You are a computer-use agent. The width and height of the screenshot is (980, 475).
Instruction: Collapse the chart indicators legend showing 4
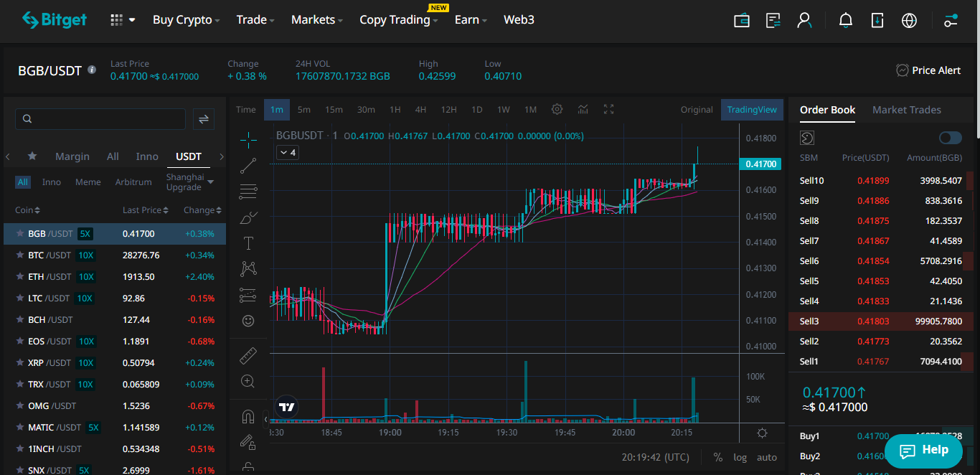[287, 152]
